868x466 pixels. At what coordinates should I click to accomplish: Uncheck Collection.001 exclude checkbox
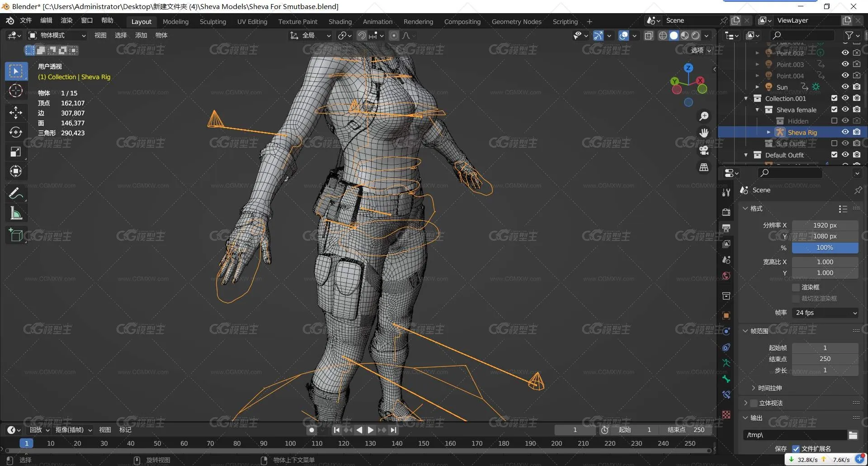click(x=834, y=98)
